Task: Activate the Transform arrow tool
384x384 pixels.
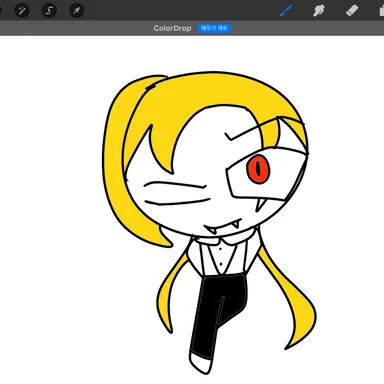Action: pyautogui.click(x=76, y=11)
